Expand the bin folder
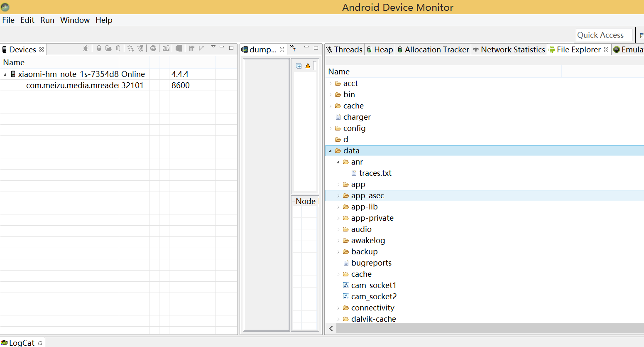644x347 pixels. coord(331,95)
